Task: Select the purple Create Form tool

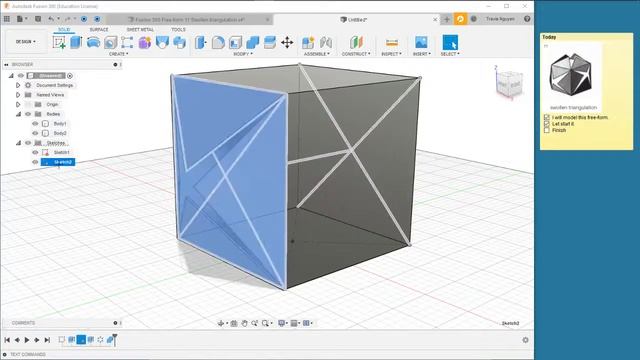Action: click(x=144, y=42)
